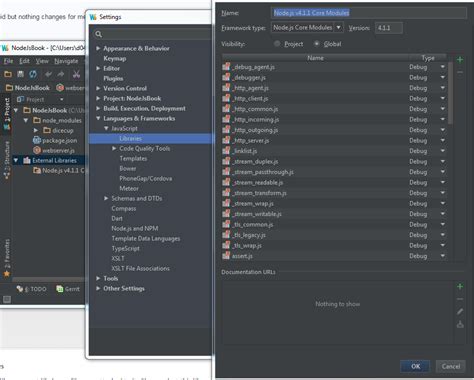
Task: Click the NodeJsBook breadcrumb folder icon
Action: pos(9,88)
